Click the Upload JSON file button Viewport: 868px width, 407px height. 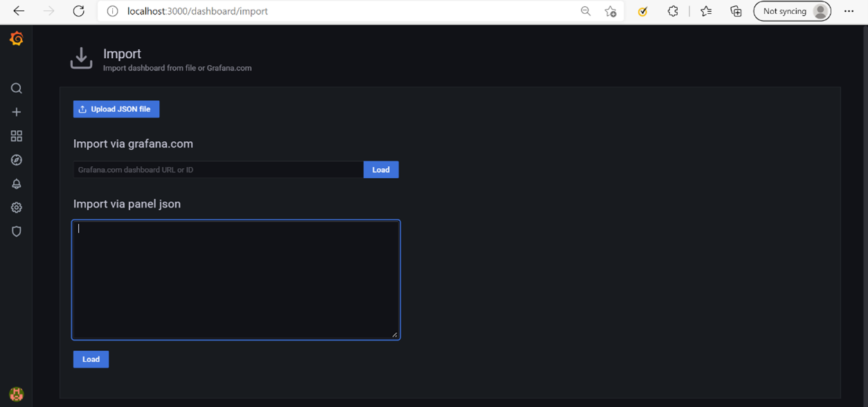[116, 109]
